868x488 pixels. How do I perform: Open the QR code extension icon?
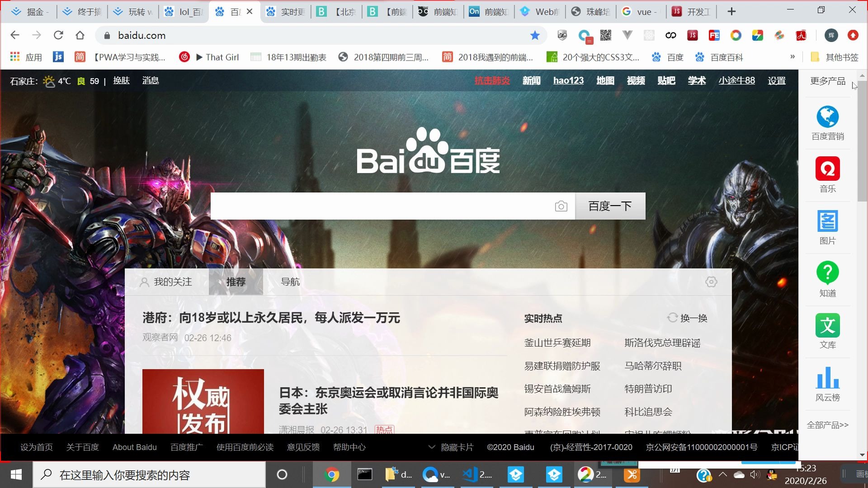point(605,35)
